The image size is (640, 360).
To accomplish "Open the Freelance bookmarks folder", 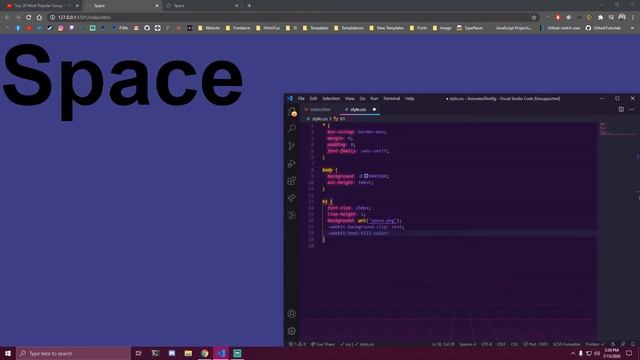I will [x=238, y=28].
